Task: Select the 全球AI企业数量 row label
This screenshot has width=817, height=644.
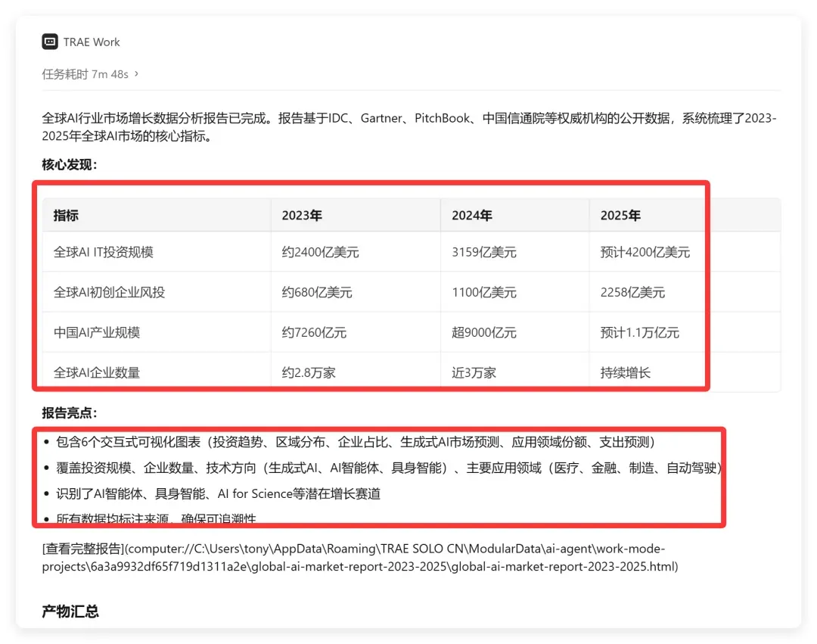Action: pos(96,372)
